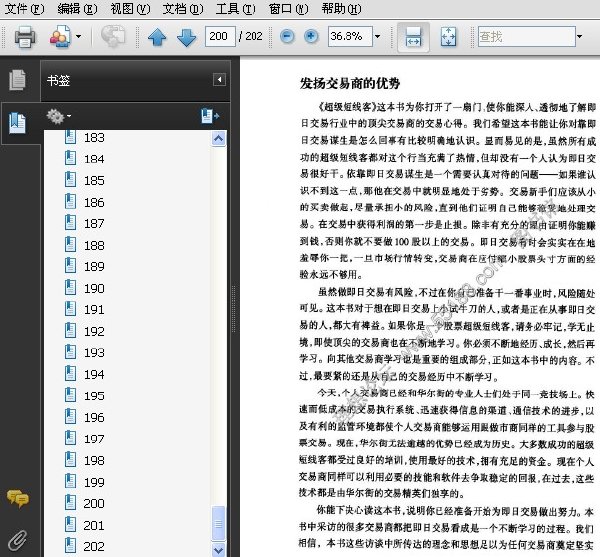600x557 pixels.
Task: Expand the zoom percentage dropdown arrow
Action: coord(377,37)
